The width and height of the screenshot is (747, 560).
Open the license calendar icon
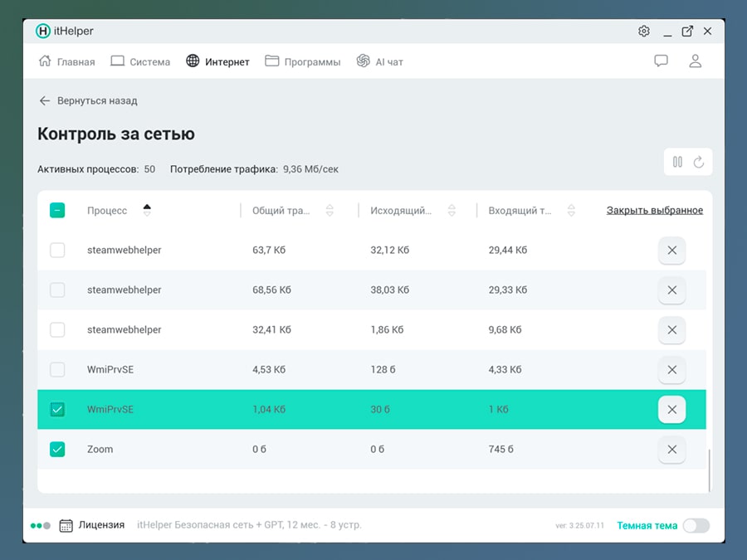tap(66, 525)
